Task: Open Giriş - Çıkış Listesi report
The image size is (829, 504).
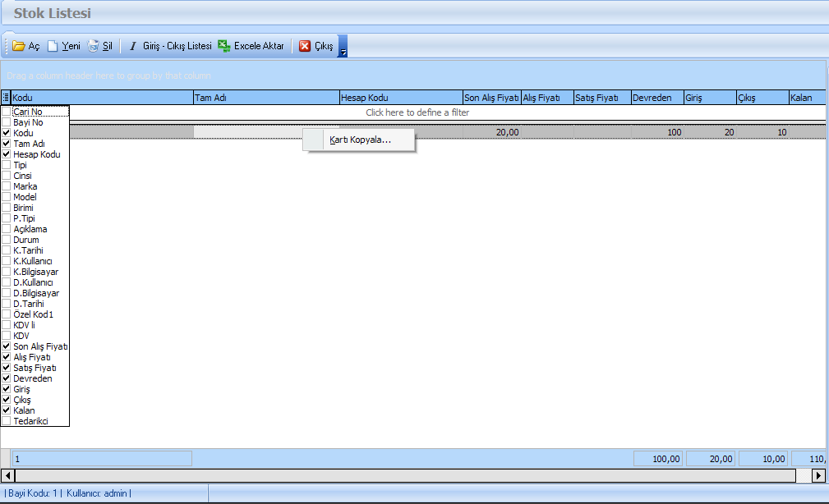Action: (169, 47)
